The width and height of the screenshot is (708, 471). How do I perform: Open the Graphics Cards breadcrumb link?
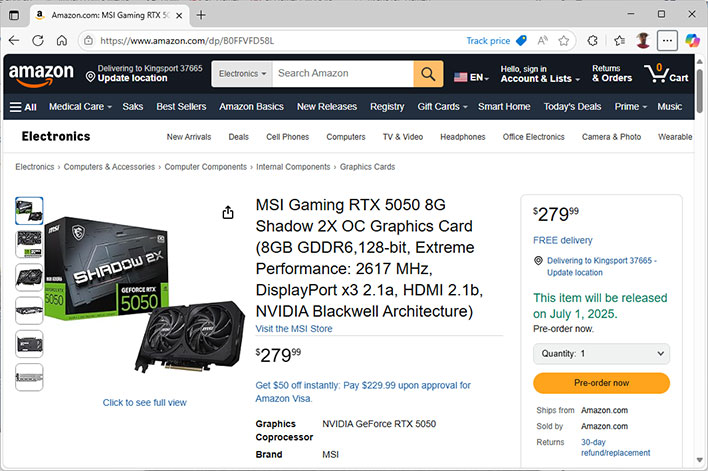click(x=368, y=167)
